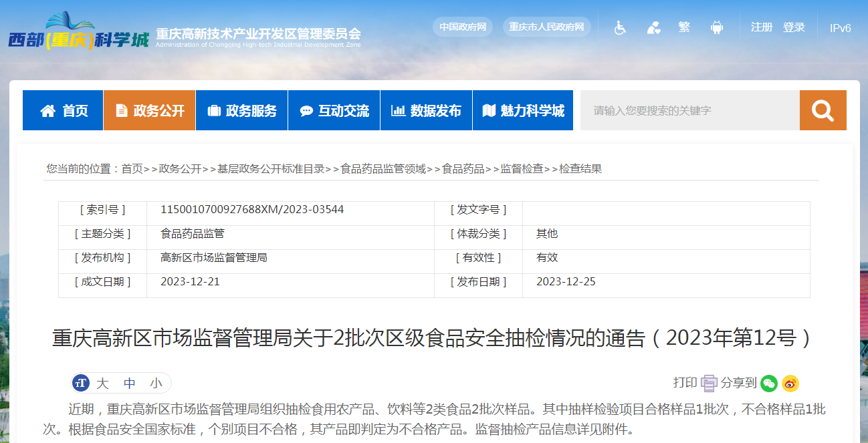868x443 pixels.
Task: Click the 注册 register link
Action: [762, 27]
